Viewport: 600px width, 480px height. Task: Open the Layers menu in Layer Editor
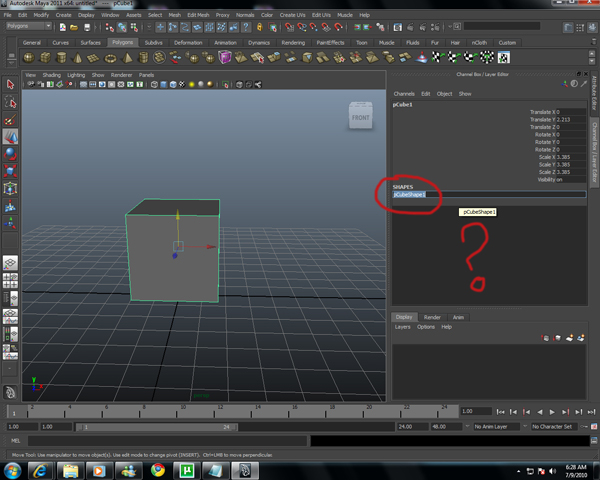[x=402, y=327]
